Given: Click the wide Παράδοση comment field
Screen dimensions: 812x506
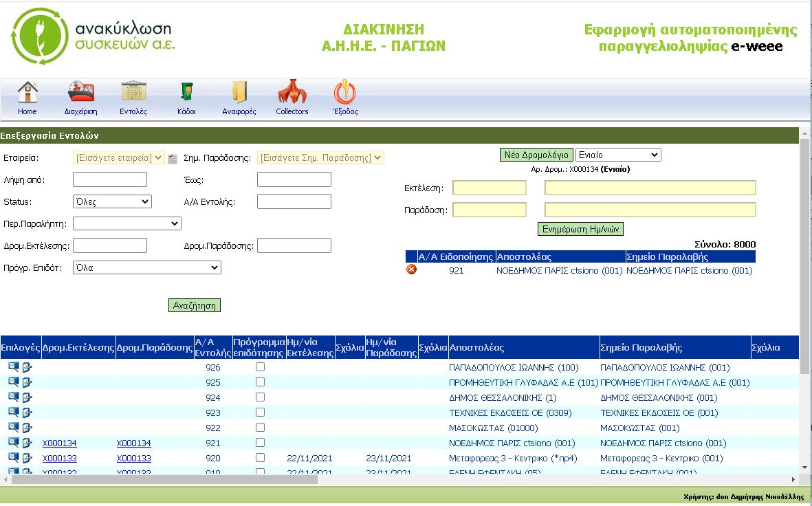Looking at the screenshot, I should (x=650, y=209).
